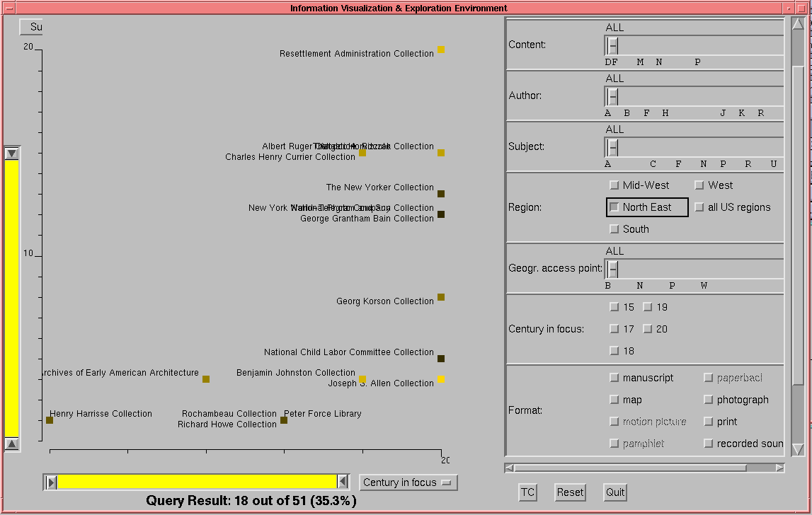This screenshot has width=812, height=515.
Task: Check century 15 in Century in focus
Action: tap(614, 307)
